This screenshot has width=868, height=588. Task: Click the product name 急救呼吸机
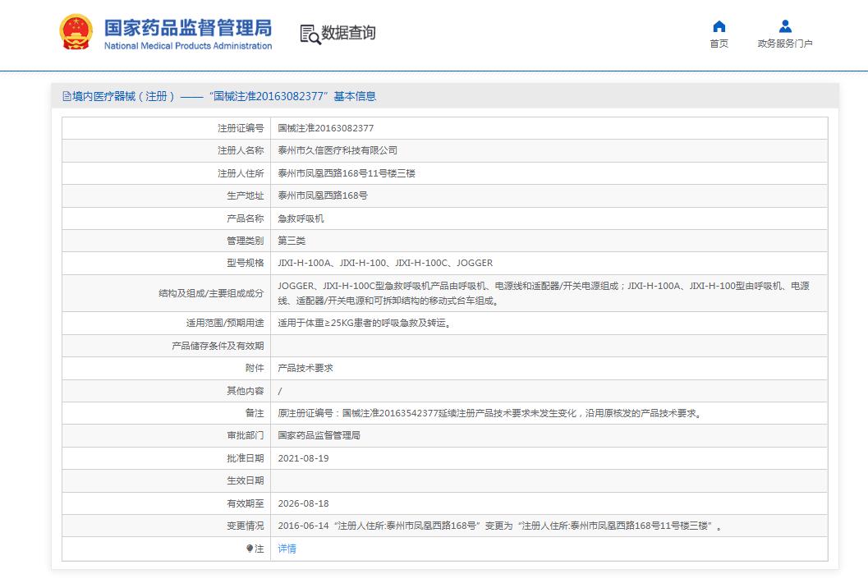click(x=301, y=218)
